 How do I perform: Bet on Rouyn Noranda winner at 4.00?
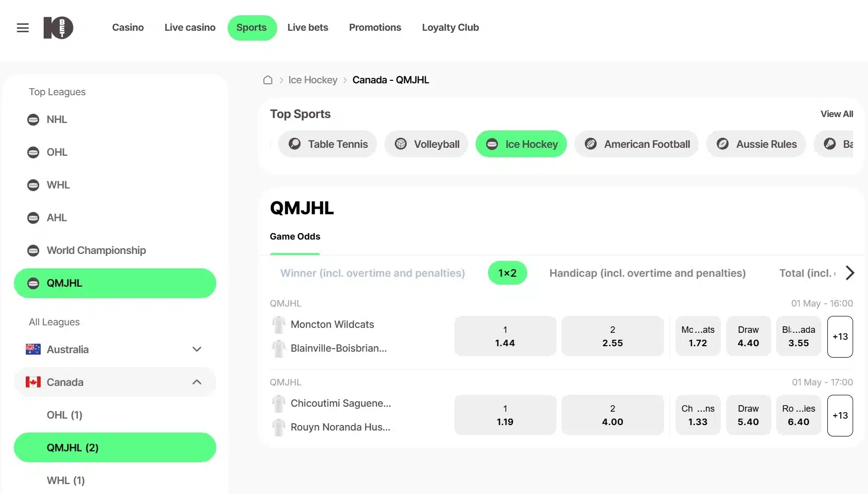(613, 415)
